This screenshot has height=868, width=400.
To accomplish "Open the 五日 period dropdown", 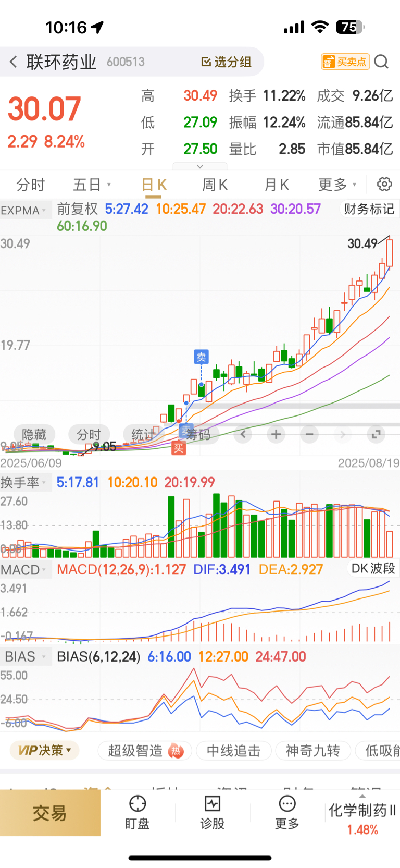I will coord(92,185).
